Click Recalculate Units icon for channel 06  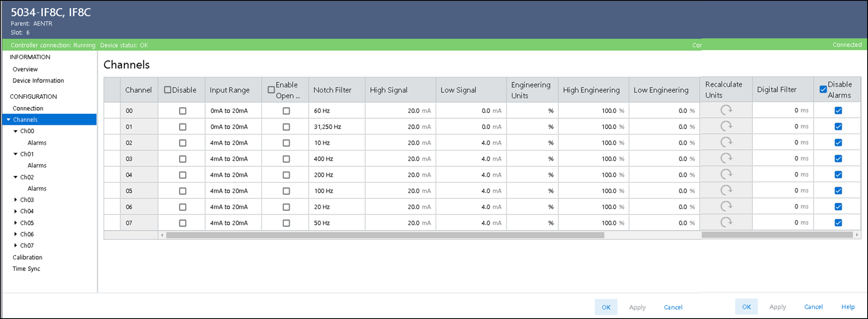click(x=726, y=207)
